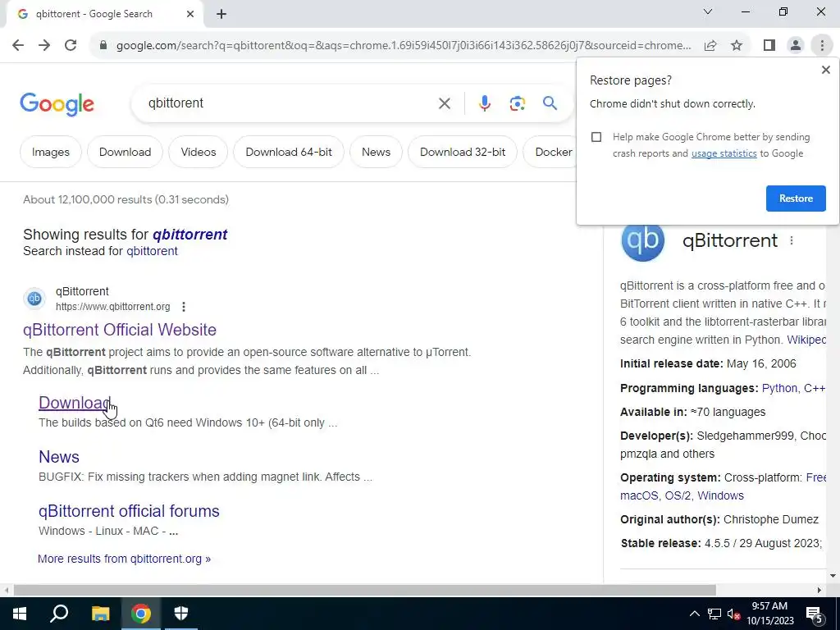Viewport: 840px width, 630px height.
Task: Open the taskbar clock and date
Action: pos(769,614)
